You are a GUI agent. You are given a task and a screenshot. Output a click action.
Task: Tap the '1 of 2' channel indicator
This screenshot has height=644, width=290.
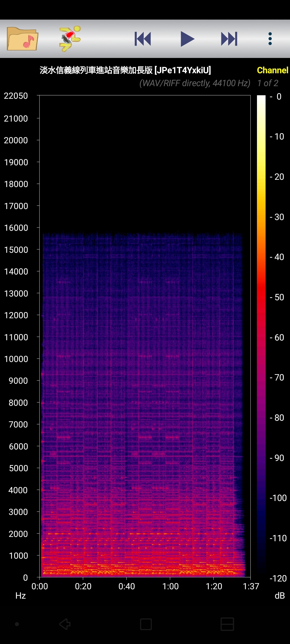268,83
